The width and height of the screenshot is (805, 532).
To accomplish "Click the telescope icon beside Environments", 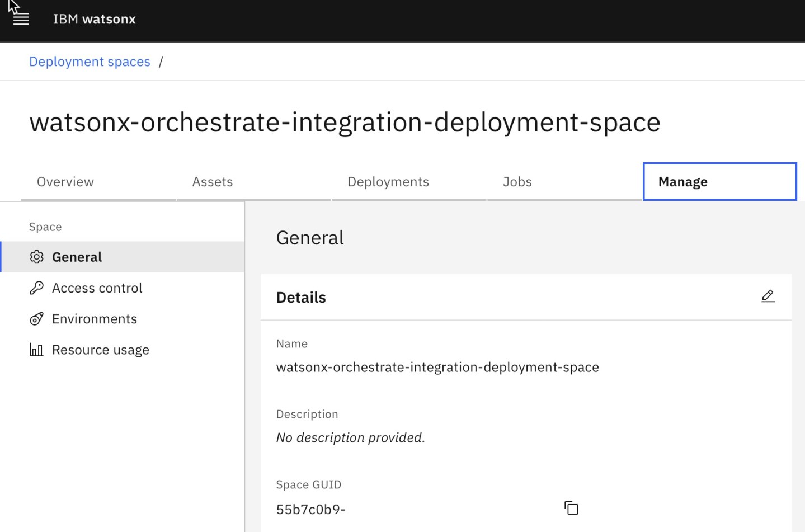I will click(x=36, y=318).
